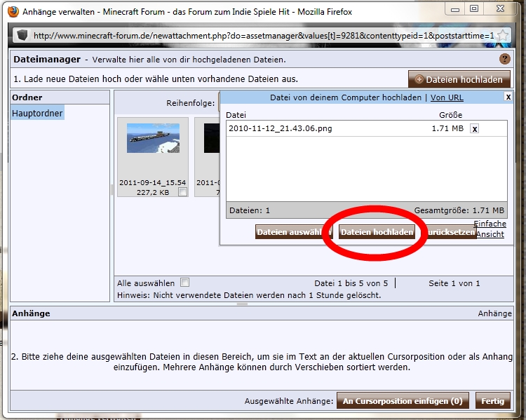Image resolution: width=526 pixels, height=420 pixels.
Task: Click top-right 'Dateien hochladen' plus button
Action: click(459, 79)
